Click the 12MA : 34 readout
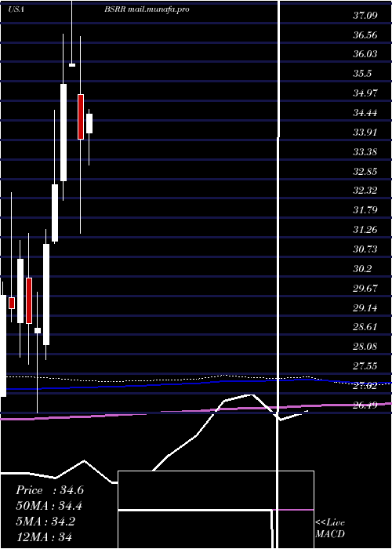The width and height of the screenshot is (392, 549). [44, 536]
